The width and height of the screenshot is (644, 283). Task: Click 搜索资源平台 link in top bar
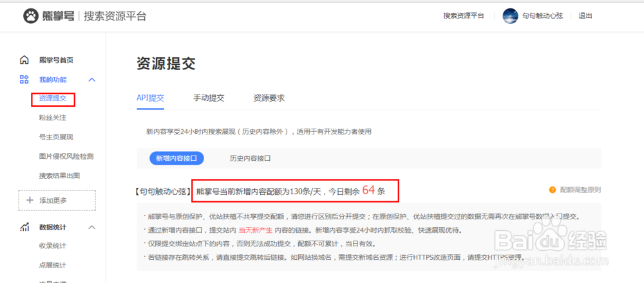click(x=464, y=16)
